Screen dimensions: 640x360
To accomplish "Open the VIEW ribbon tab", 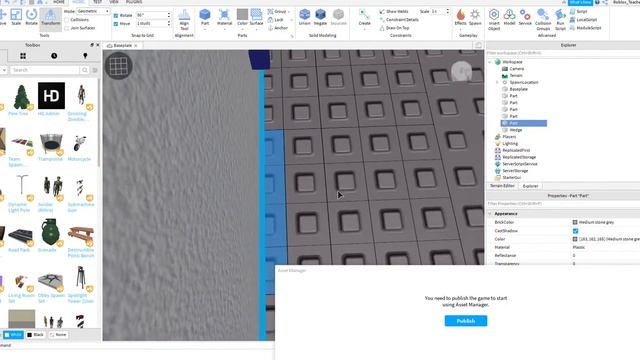I will [x=114, y=2].
